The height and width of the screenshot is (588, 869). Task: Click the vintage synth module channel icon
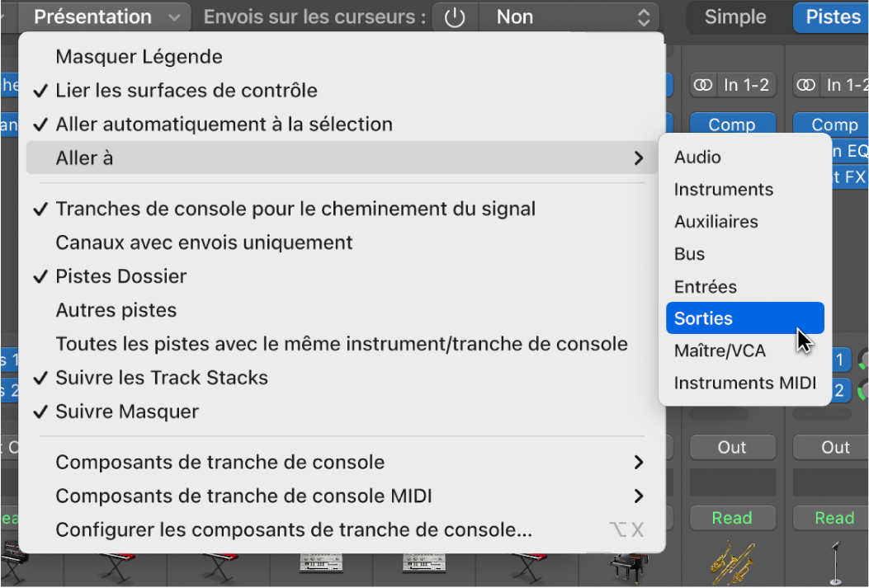tap(323, 567)
